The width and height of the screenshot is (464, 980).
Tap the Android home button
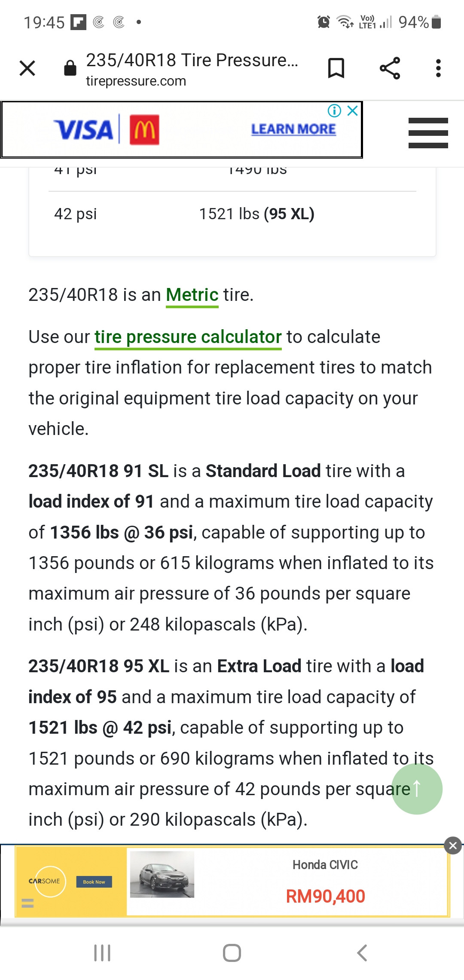coord(232,953)
